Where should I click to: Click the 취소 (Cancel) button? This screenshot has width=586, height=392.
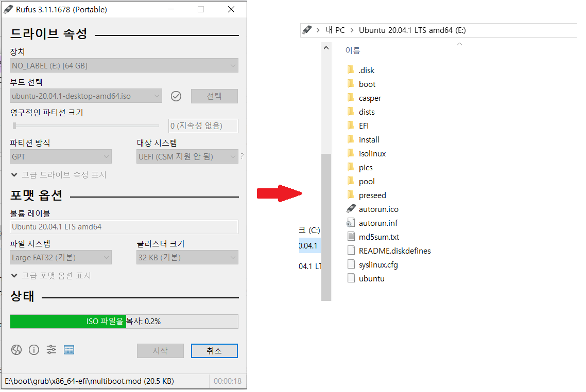pyautogui.click(x=214, y=350)
